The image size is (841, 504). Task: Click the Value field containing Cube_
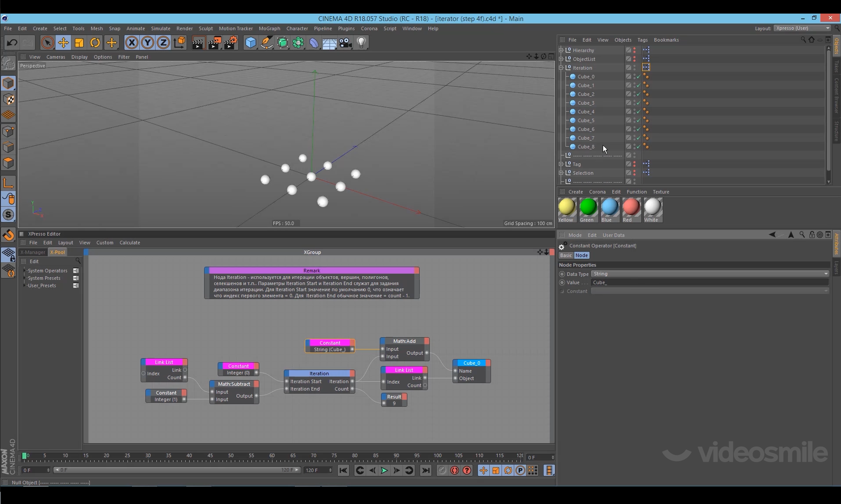(x=710, y=282)
